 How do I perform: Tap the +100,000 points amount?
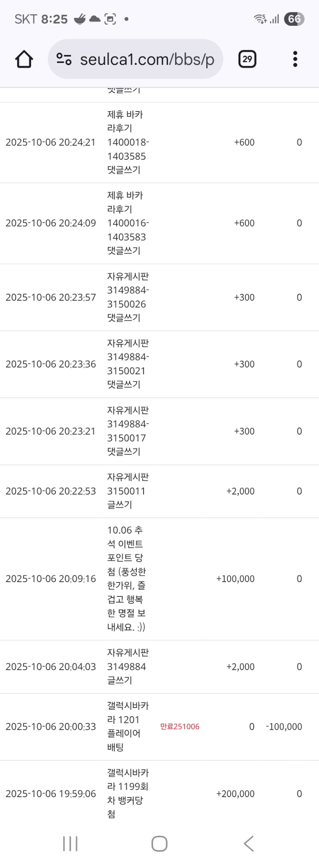tap(235, 579)
